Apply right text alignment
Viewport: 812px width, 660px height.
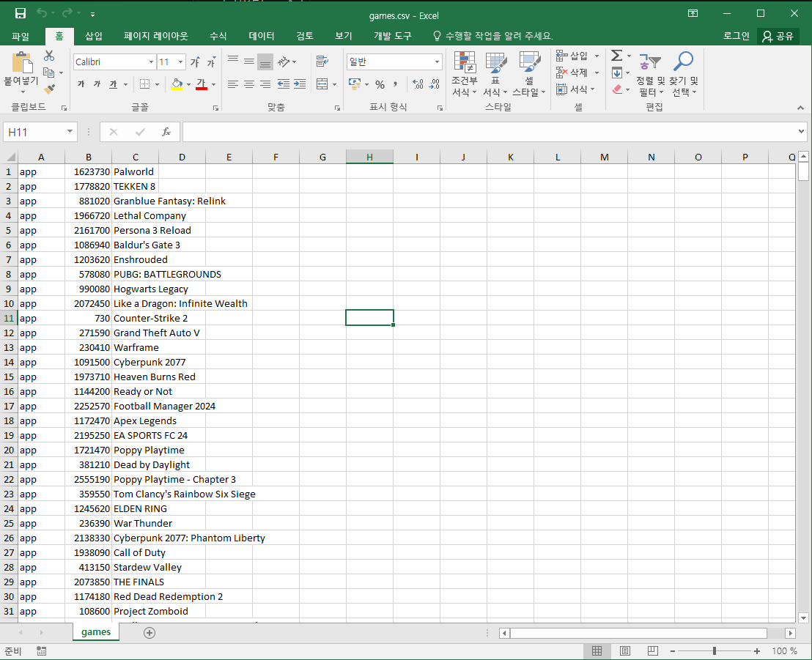[x=265, y=84]
